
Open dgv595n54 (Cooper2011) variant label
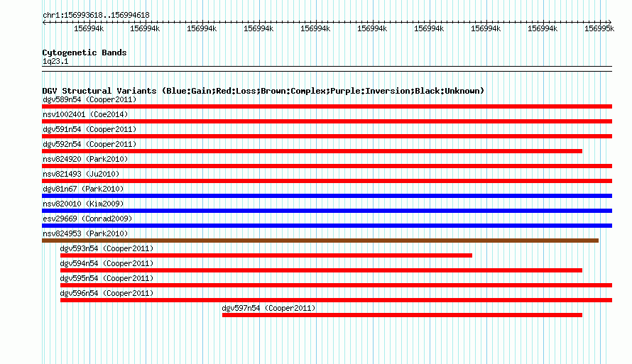click(107, 278)
